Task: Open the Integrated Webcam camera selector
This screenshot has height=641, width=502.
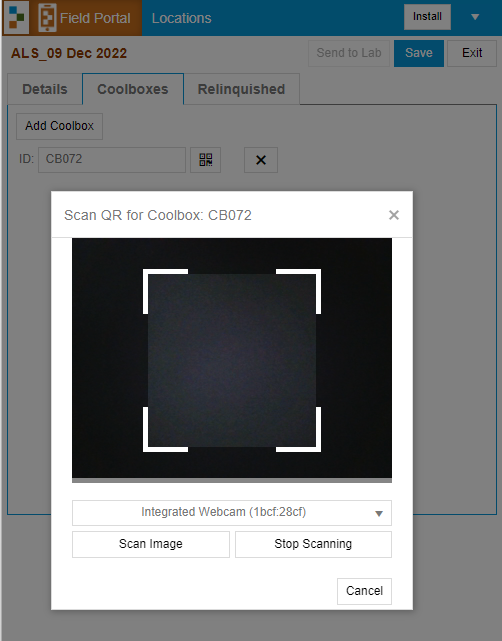Action: click(x=232, y=513)
